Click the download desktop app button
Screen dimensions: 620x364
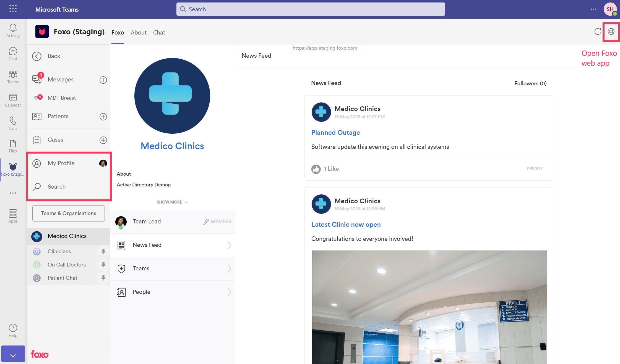[13, 354]
